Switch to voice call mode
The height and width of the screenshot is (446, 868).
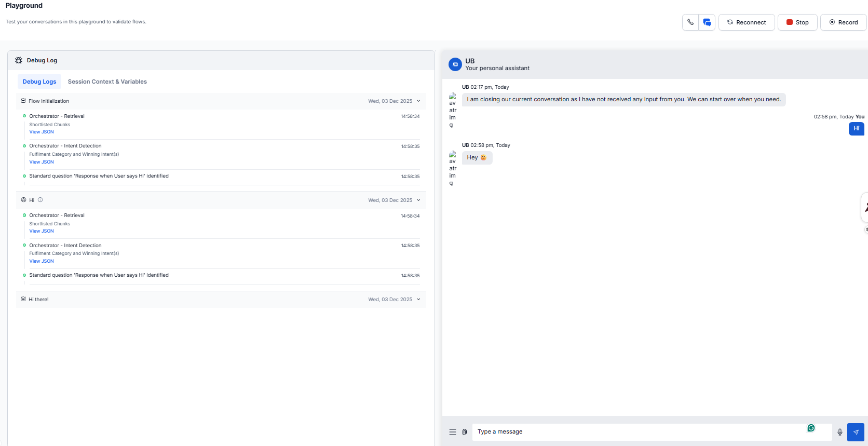(690, 22)
